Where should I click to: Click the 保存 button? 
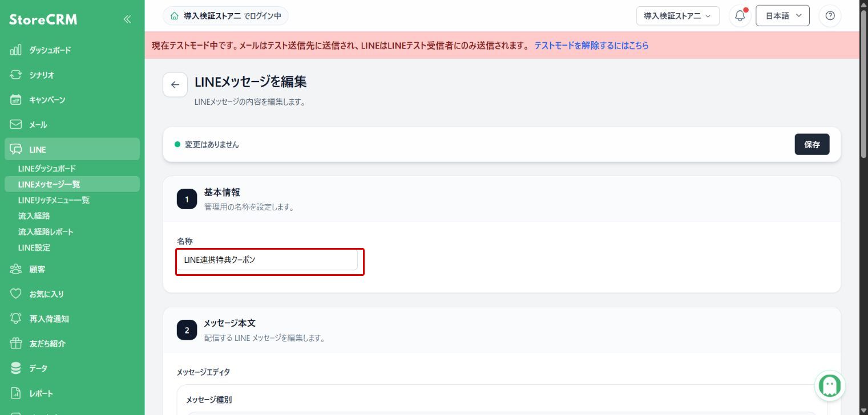tap(812, 145)
